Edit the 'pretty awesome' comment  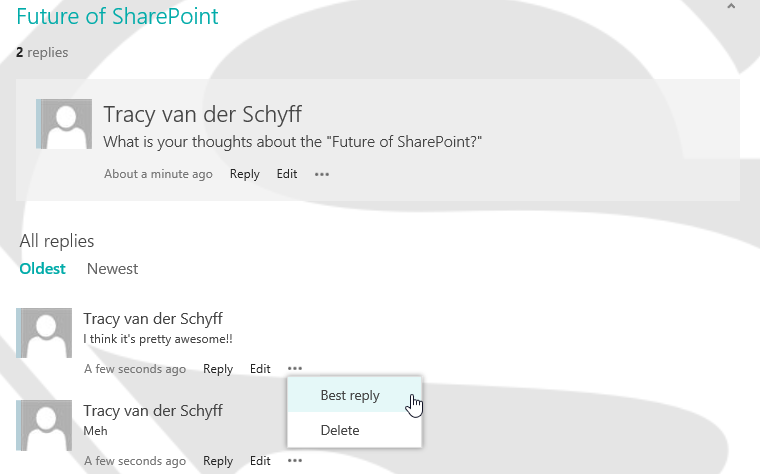click(260, 369)
